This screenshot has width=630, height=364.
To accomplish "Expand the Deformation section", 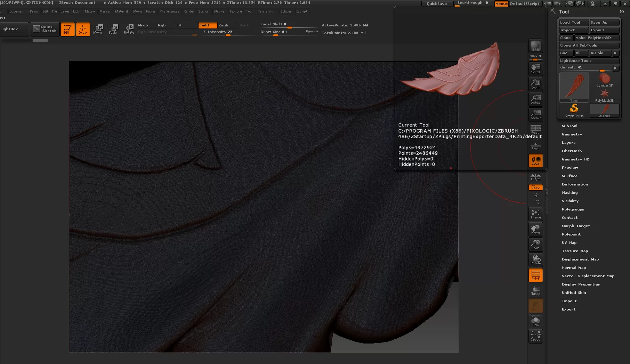I will (x=575, y=184).
